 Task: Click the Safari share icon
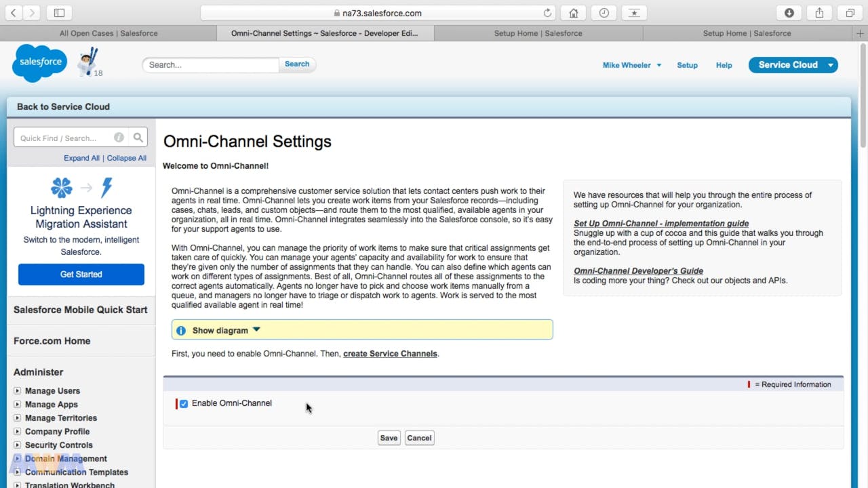[x=819, y=13]
